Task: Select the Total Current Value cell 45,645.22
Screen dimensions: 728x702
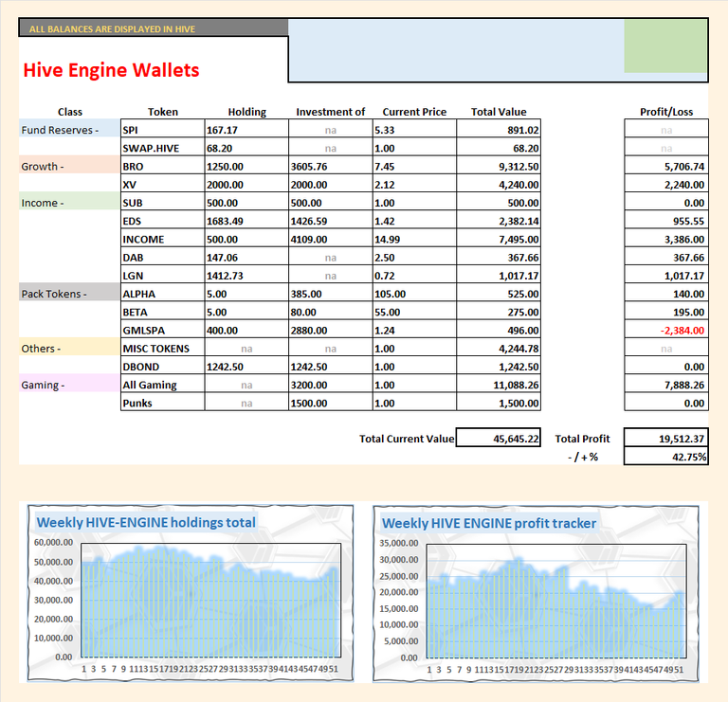Action: tap(499, 438)
